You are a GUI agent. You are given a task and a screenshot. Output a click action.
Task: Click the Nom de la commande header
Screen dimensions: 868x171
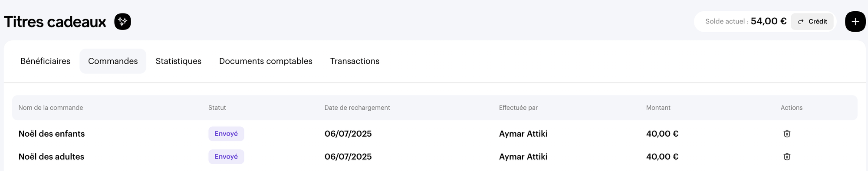pyautogui.click(x=51, y=108)
